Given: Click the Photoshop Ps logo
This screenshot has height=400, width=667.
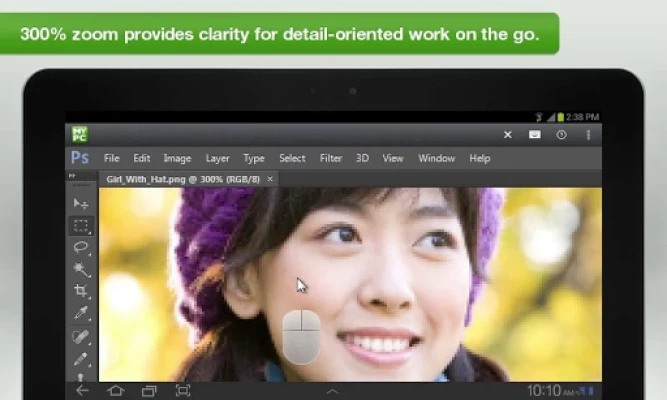Looking at the screenshot, I should pyautogui.click(x=80, y=158).
